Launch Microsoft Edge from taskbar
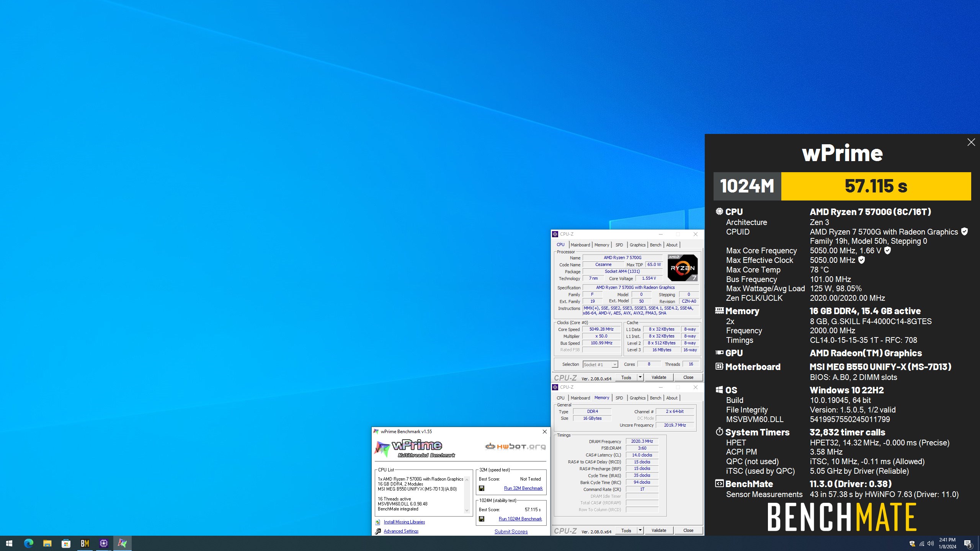The image size is (980, 551). coord(28,543)
